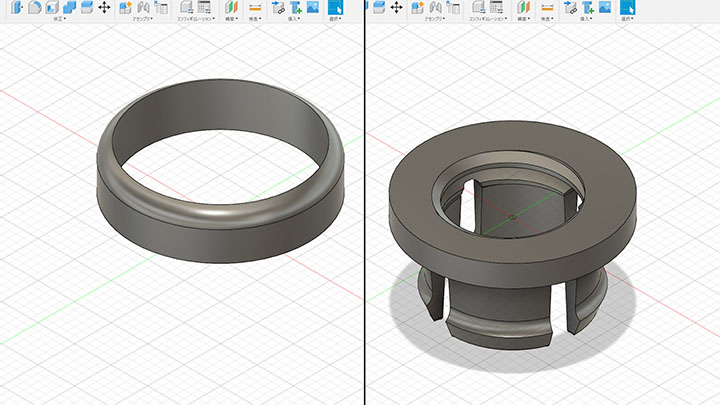Select the Measure tool in right window
This screenshot has height=405, width=720.
tap(547, 7)
